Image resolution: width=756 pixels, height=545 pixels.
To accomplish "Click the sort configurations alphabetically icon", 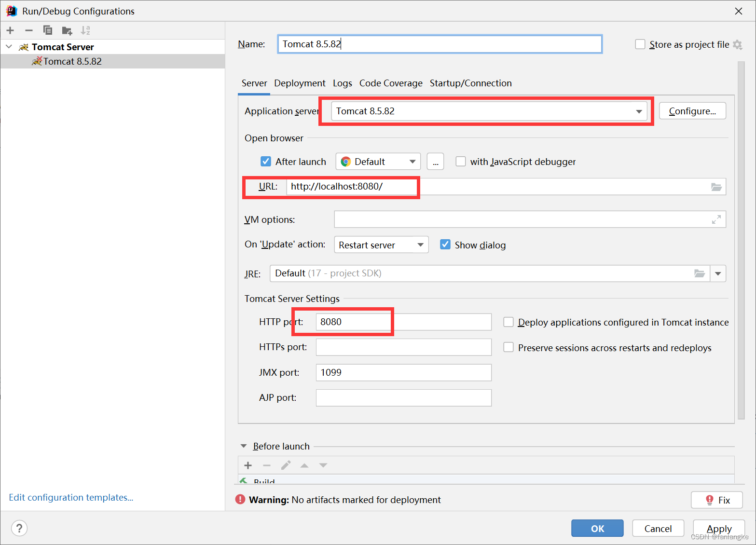I will coord(85,30).
